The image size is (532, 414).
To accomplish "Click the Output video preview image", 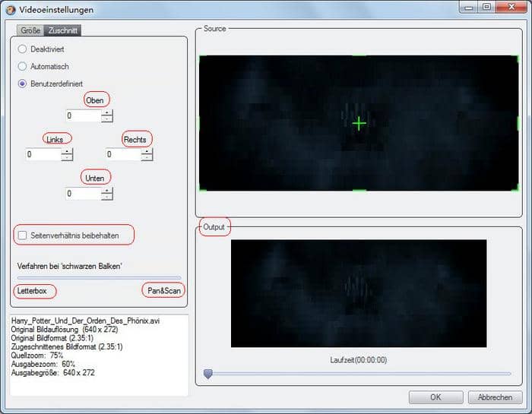I will click(x=359, y=293).
